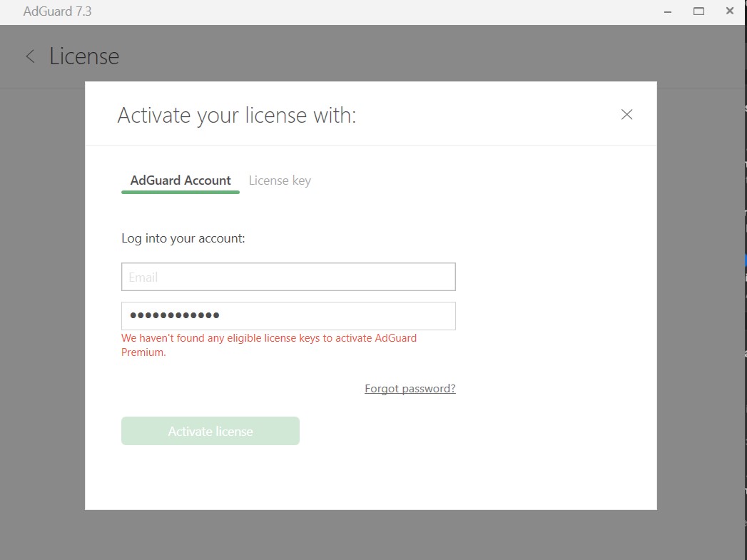Focus the Email input field
The height and width of the screenshot is (560, 747).
288,277
